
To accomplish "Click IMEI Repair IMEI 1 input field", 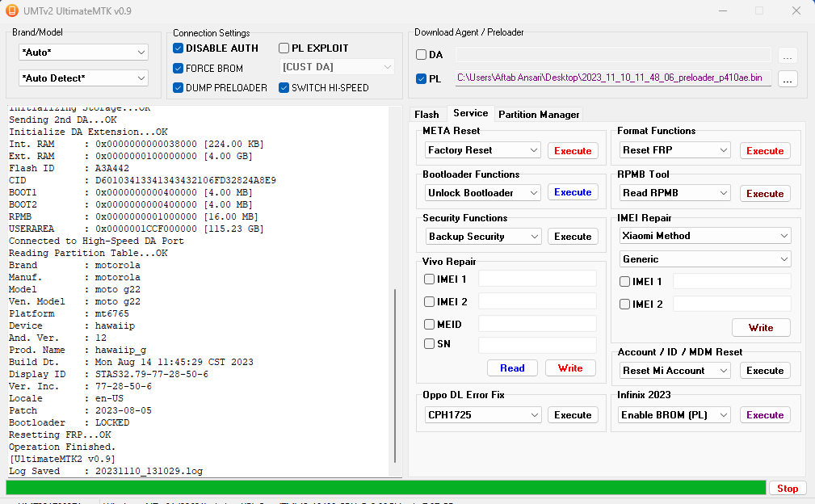I will (732, 281).
